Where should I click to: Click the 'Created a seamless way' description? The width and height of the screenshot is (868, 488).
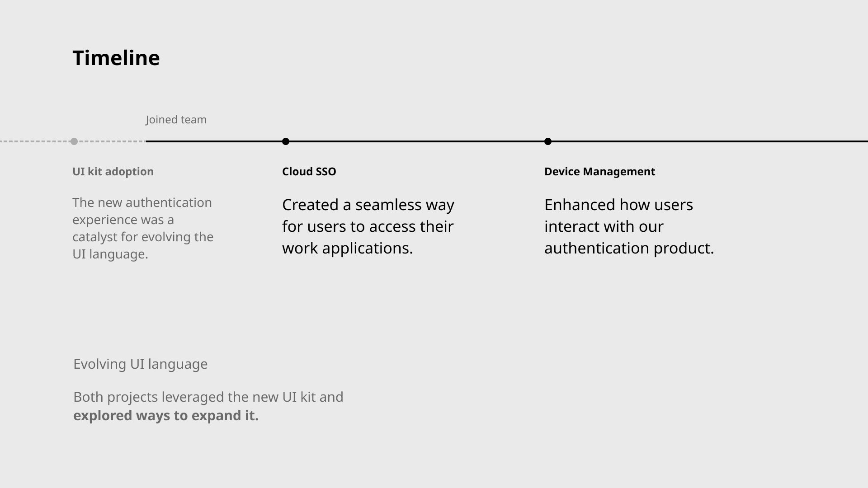(x=368, y=226)
